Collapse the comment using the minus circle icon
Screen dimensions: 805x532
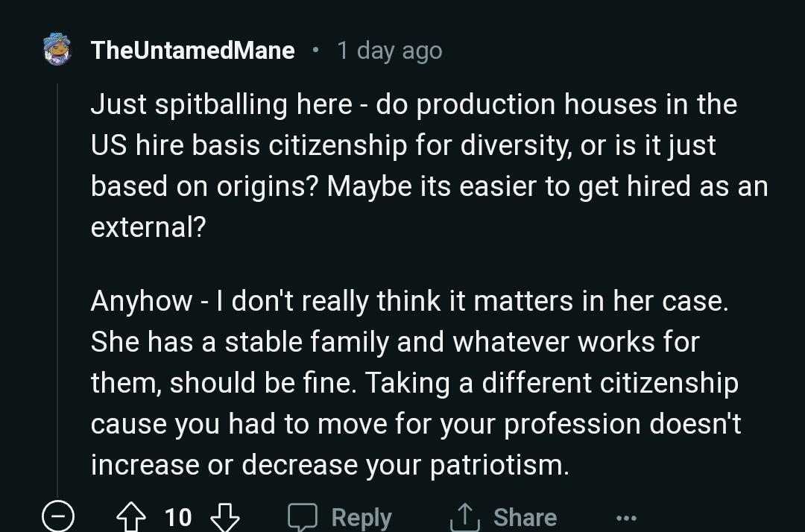coord(57,516)
